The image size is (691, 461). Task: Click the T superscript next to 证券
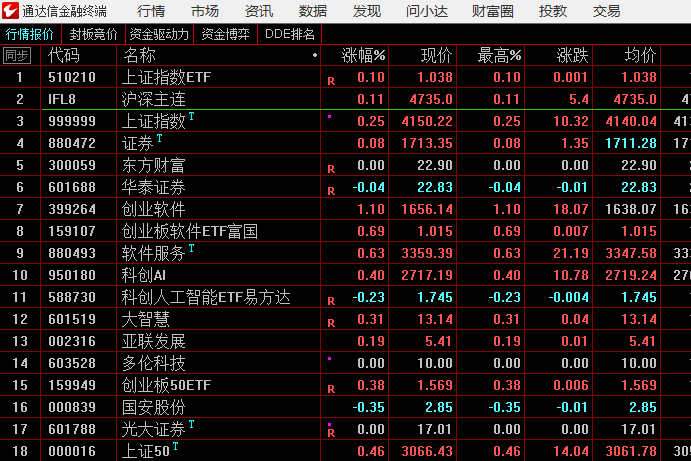point(159,138)
